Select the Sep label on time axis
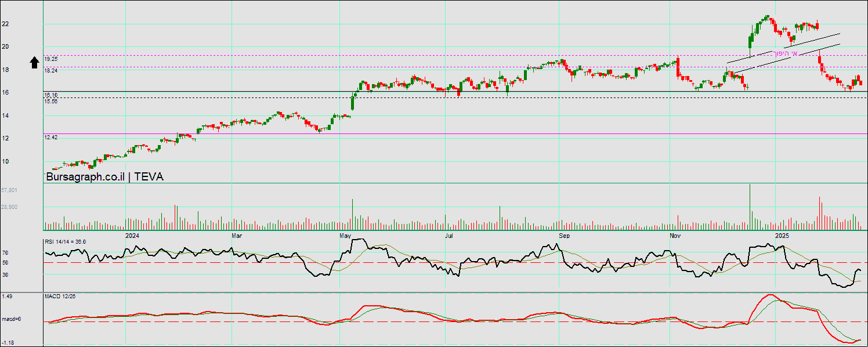 (x=564, y=236)
